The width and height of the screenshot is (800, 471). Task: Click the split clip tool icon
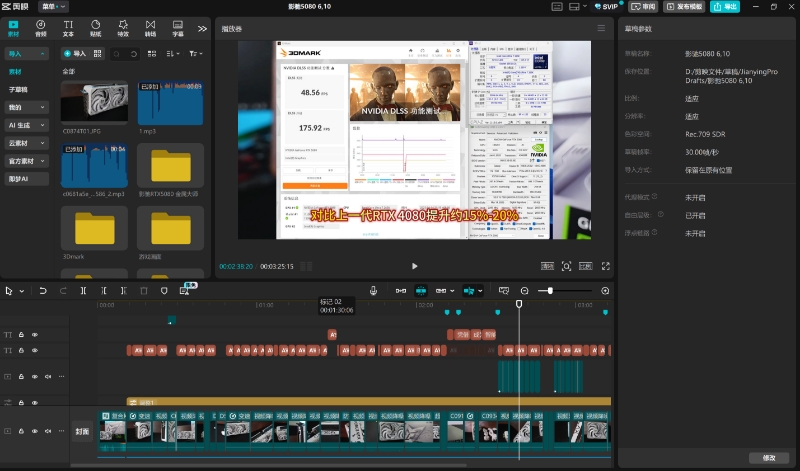click(83, 290)
